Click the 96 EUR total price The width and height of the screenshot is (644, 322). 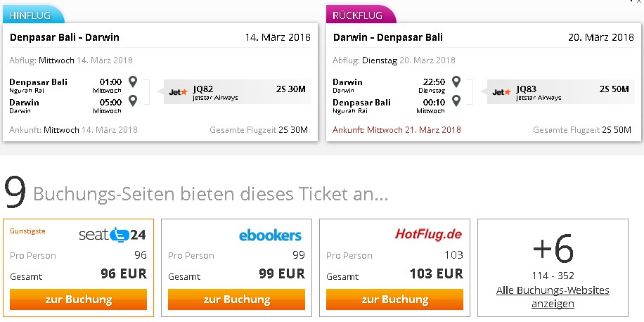click(x=124, y=273)
